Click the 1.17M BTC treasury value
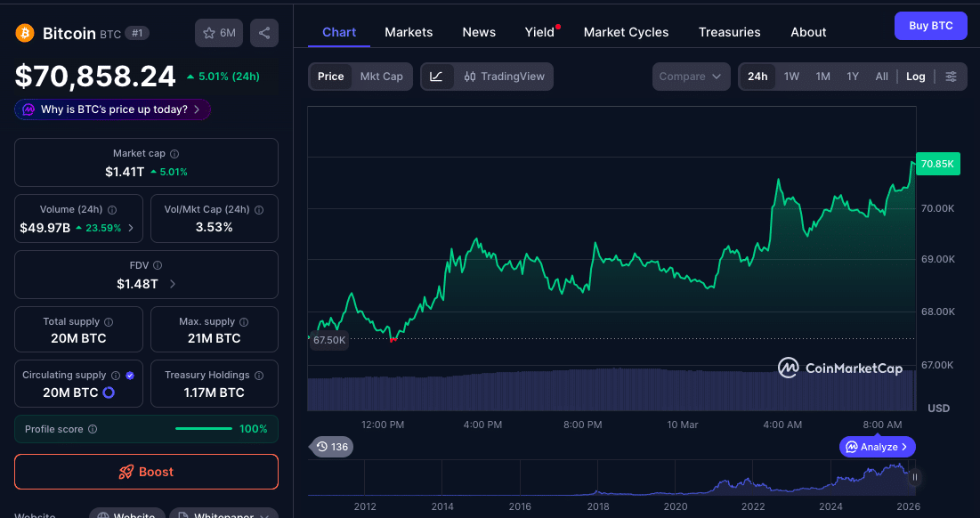Viewport: 980px width, 518px height. 214,393
